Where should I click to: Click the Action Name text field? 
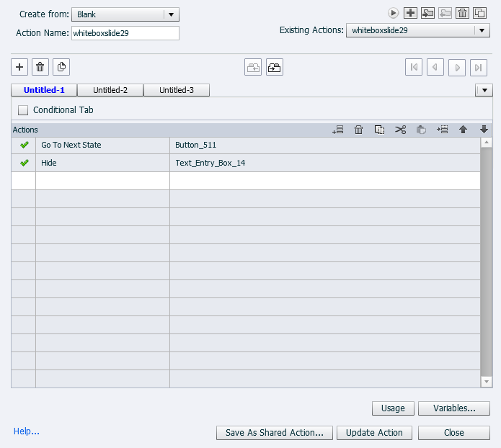[x=125, y=33]
